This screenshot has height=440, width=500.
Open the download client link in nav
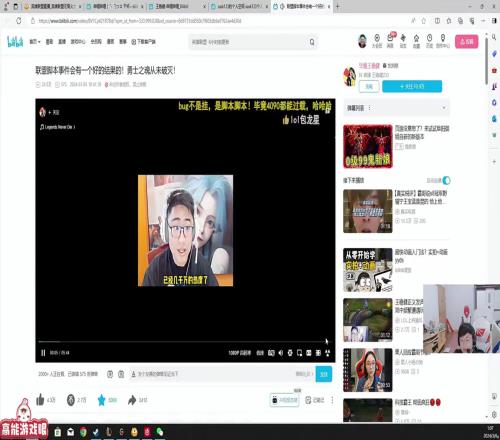[x=143, y=42]
